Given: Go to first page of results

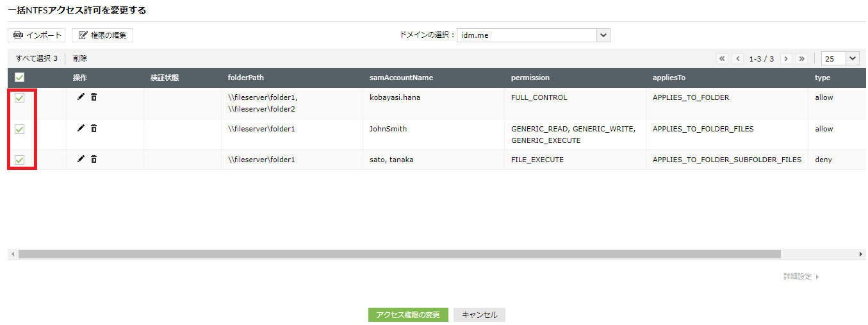Looking at the screenshot, I should [x=723, y=58].
